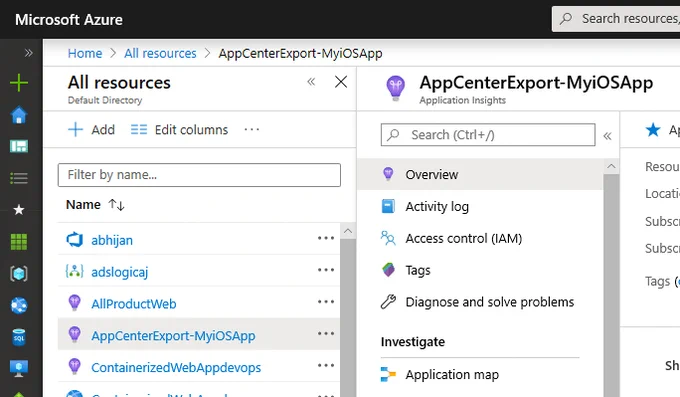Screen dimensions: 680x397
Task: Open Application map
Action: coord(452,374)
